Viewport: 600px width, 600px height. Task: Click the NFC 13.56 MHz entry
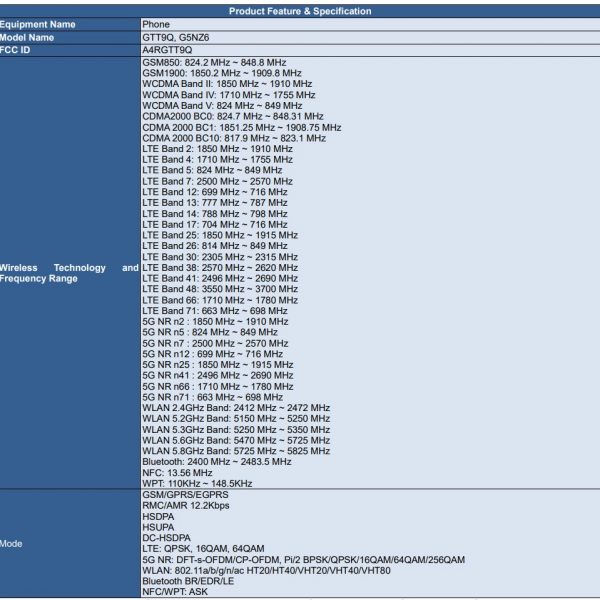point(177,473)
